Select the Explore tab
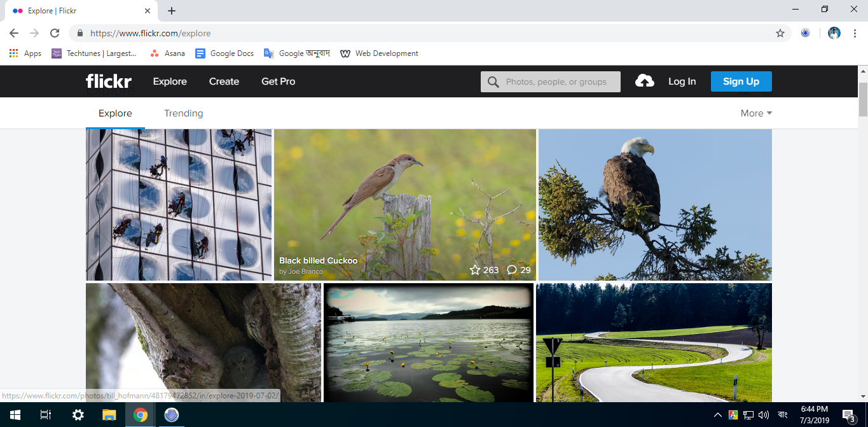 (x=115, y=113)
